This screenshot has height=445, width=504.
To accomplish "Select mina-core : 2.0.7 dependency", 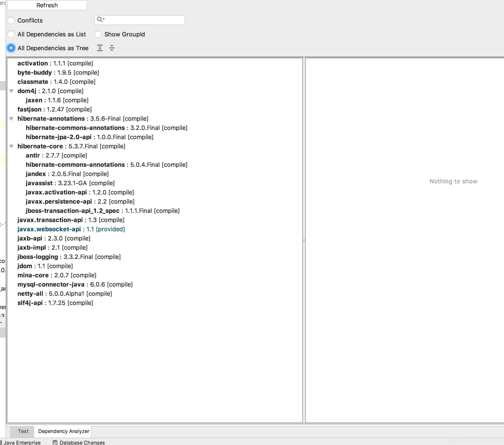I will pos(57,275).
